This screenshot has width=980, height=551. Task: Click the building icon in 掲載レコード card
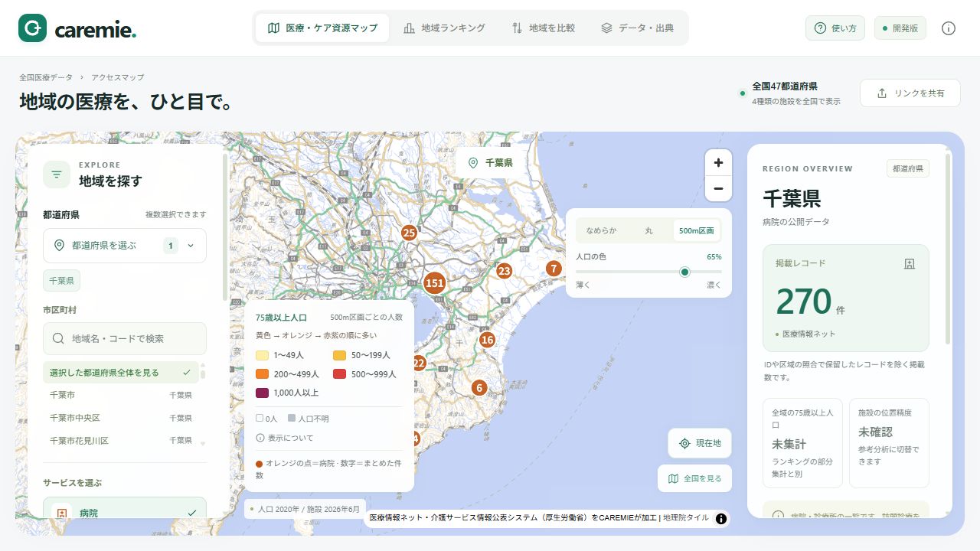click(910, 263)
